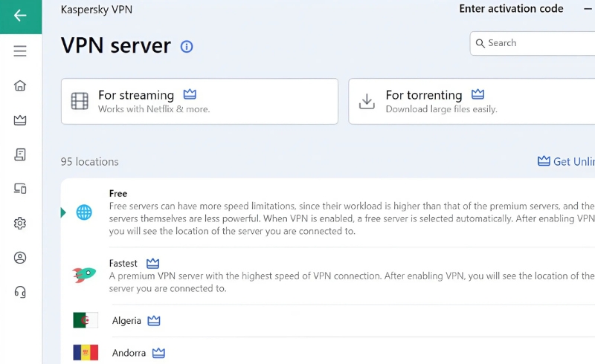The image size is (595, 364).
Task: Click the Andorra flag icon
Action: click(x=86, y=353)
